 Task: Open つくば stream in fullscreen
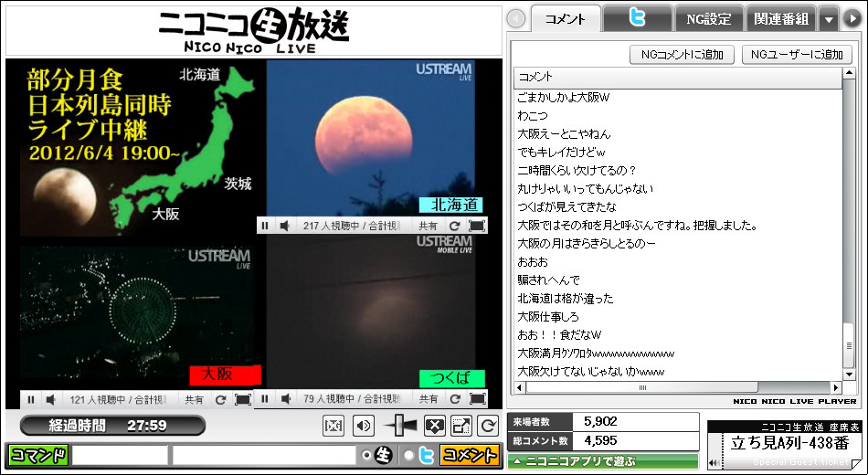click(x=477, y=398)
